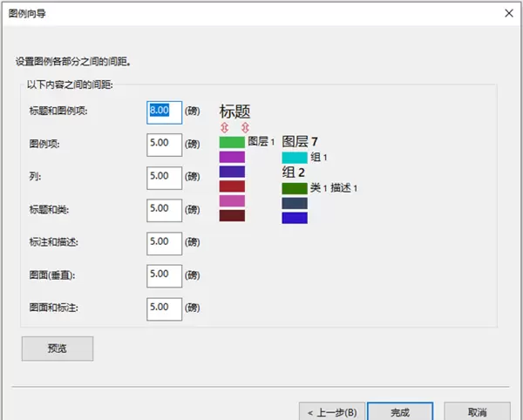The image size is (523, 420).
Task: Click the left red spacing arrow under 标题
Action: pyautogui.click(x=225, y=127)
